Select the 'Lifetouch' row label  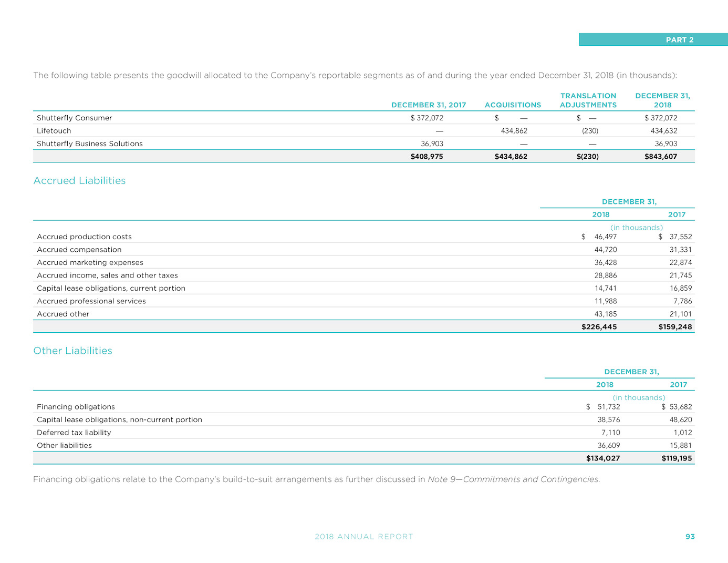[x=54, y=131]
